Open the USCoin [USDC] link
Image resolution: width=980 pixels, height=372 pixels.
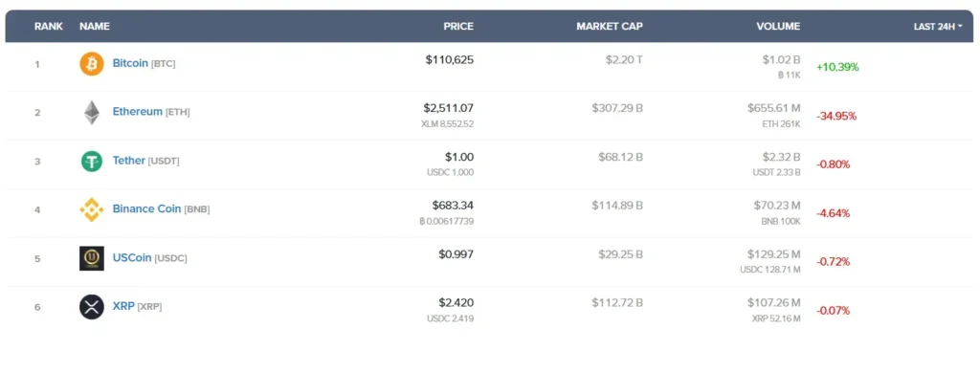point(149,257)
